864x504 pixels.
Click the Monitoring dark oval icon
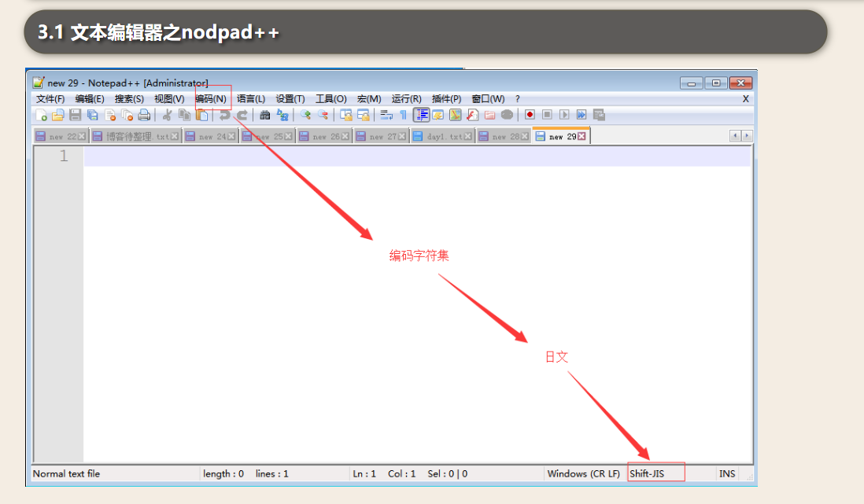click(507, 115)
